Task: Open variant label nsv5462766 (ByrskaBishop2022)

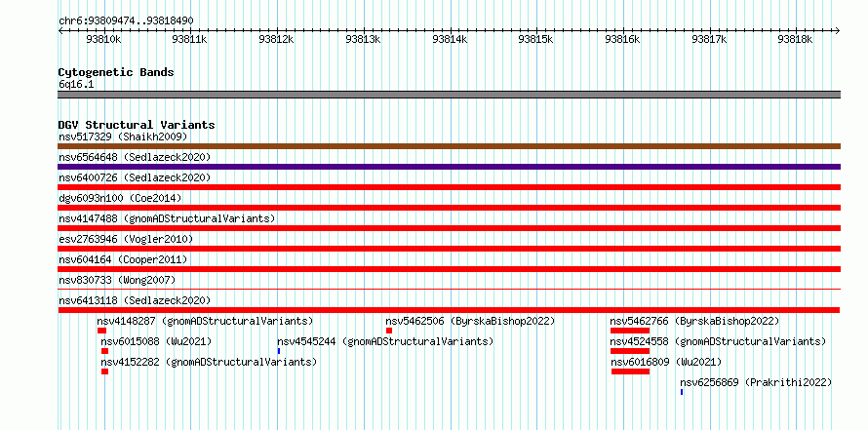Action: pos(694,321)
